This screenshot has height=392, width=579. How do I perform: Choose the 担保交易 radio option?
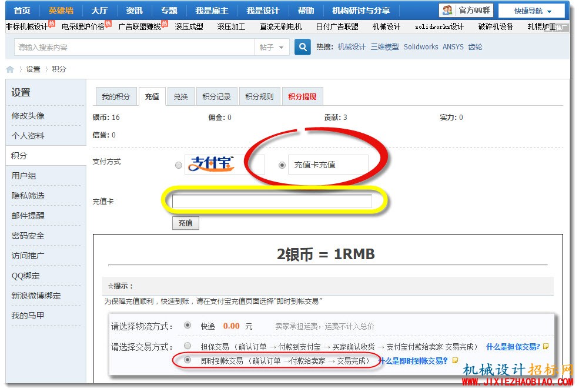pos(188,346)
